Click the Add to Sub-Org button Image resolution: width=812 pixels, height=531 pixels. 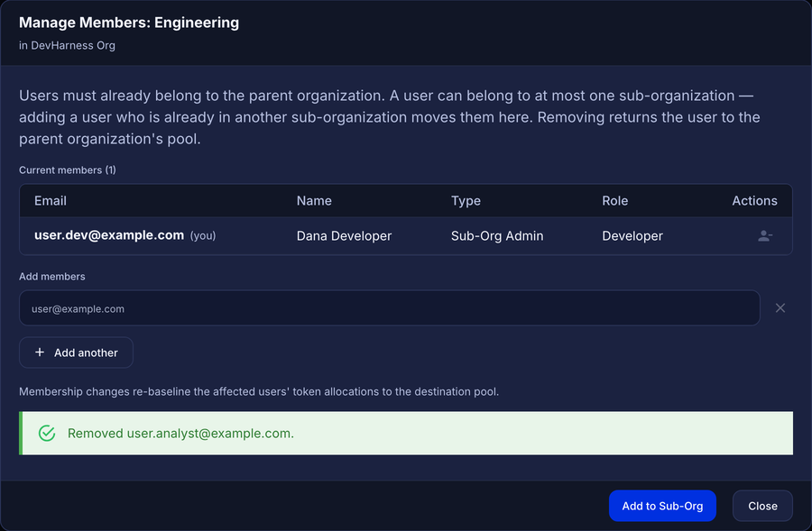click(662, 506)
